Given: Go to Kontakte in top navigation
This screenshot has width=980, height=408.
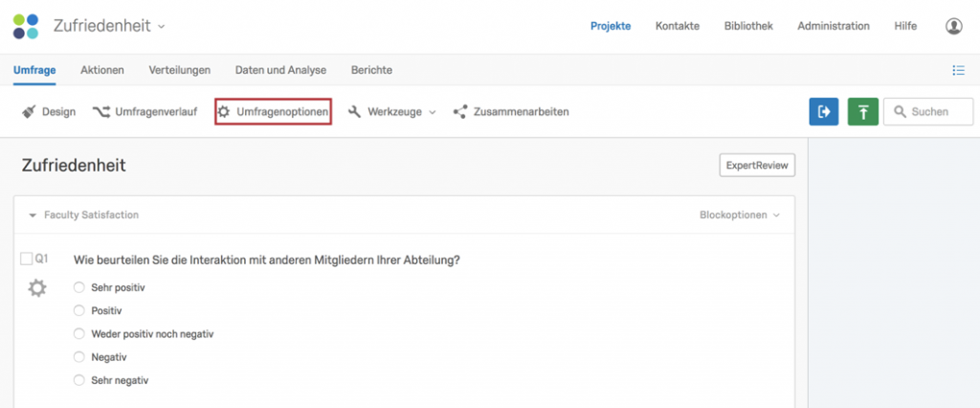Looking at the screenshot, I should click(x=678, y=26).
